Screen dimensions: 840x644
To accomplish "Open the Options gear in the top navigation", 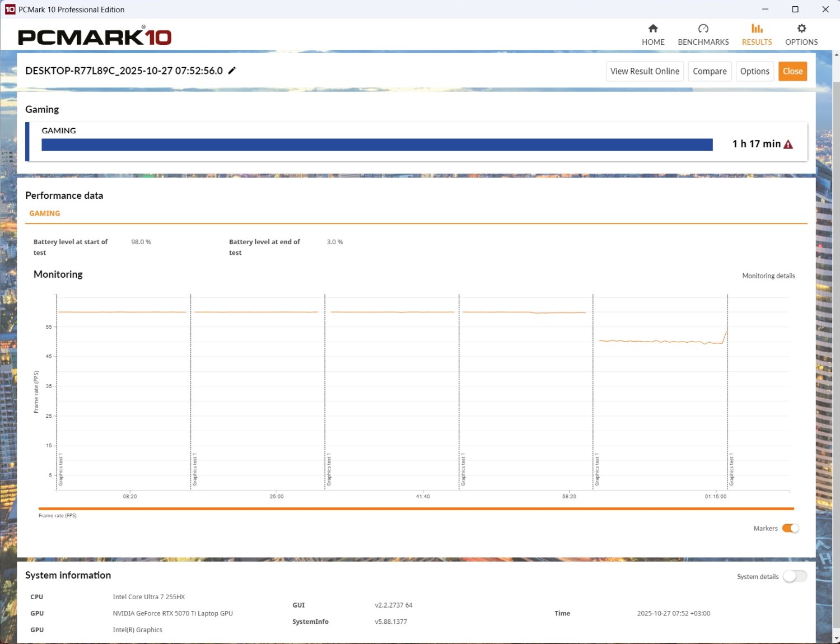I will [801, 35].
